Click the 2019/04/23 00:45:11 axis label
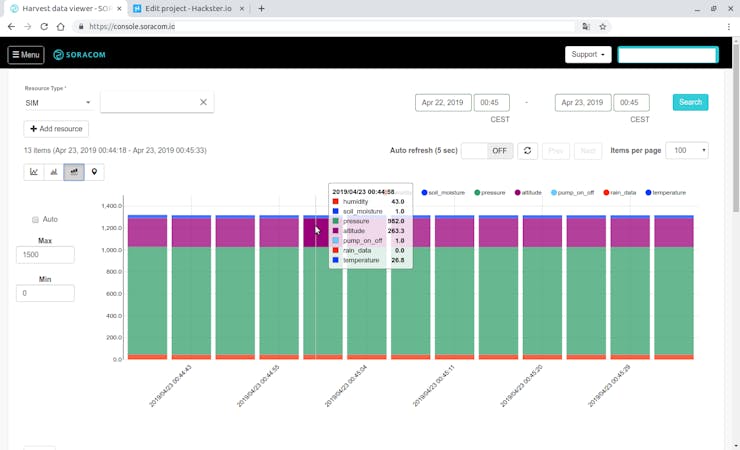Screen dimensions: 740x450 (x=433, y=385)
